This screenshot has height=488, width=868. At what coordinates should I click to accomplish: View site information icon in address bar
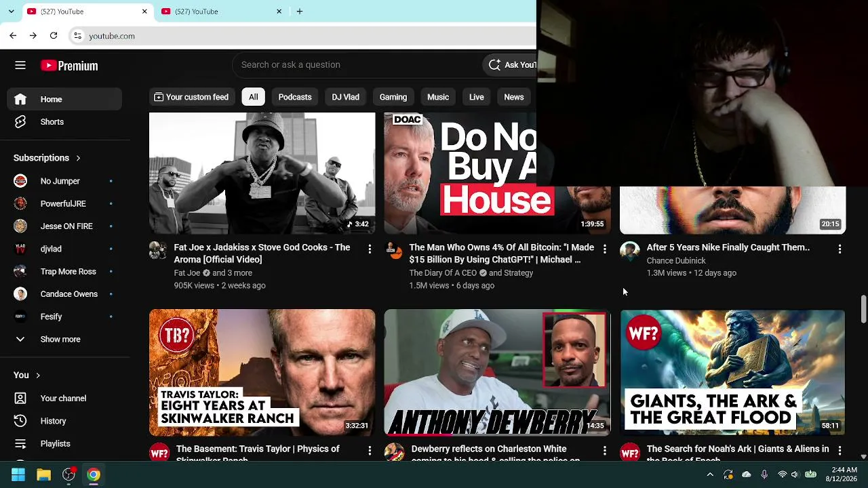(78, 36)
